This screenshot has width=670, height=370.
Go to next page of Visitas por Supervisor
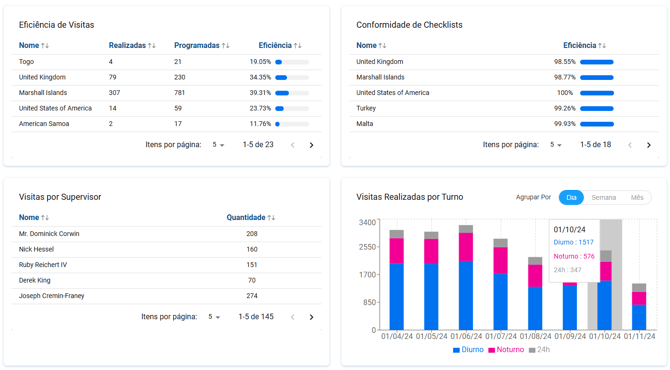[x=311, y=317]
